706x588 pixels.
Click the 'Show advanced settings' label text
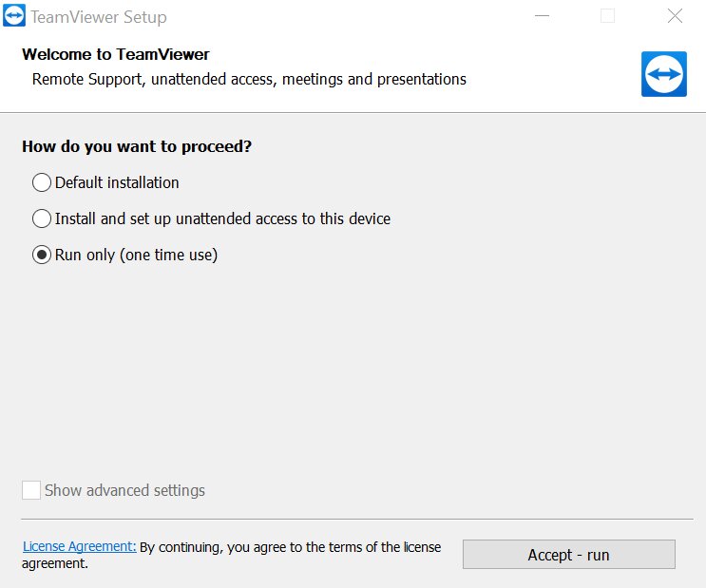124,490
